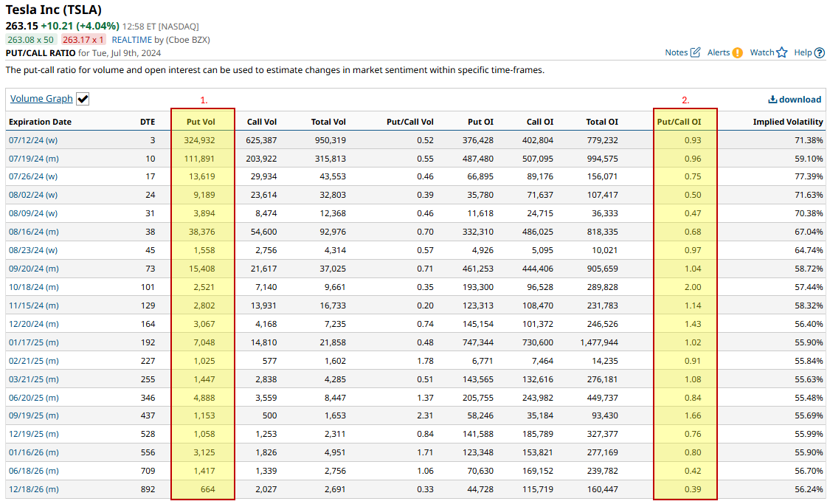The width and height of the screenshot is (830, 504).
Task: Sort by Put/Call Vol column header
Action: click(x=409, y=122)
